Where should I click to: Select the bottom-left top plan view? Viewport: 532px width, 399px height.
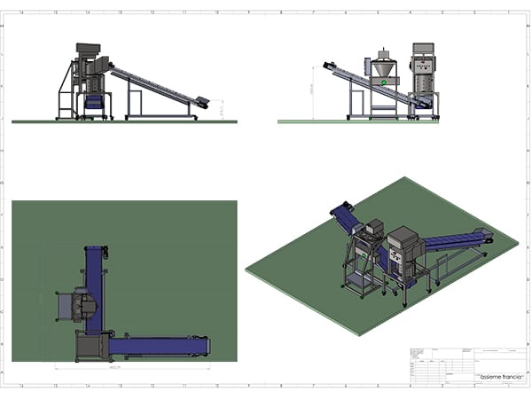click(124, 282)
